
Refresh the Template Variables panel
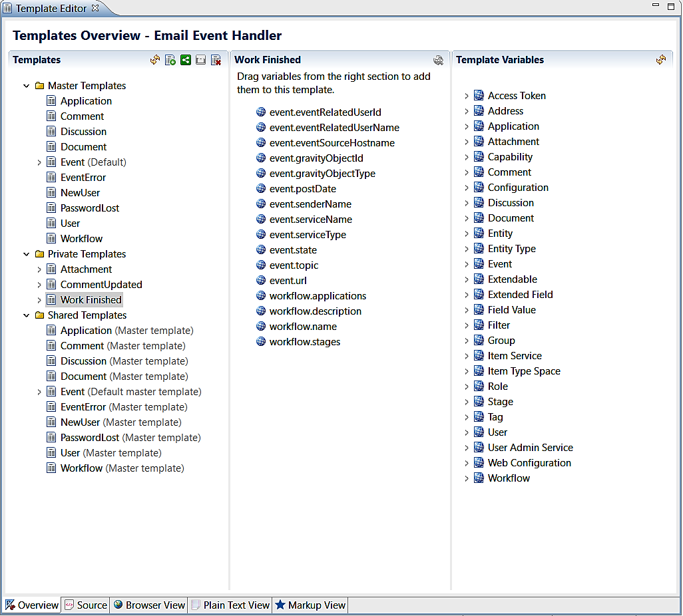click(661, 60)
